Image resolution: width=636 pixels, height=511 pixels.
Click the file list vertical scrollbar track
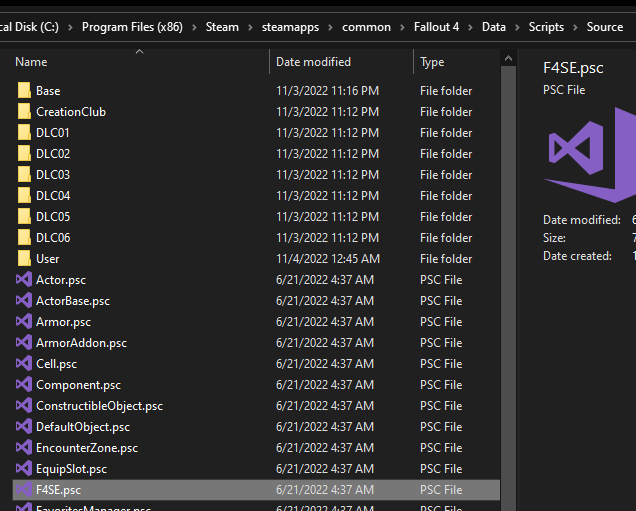pyautogui.click(x=508, y=289)
